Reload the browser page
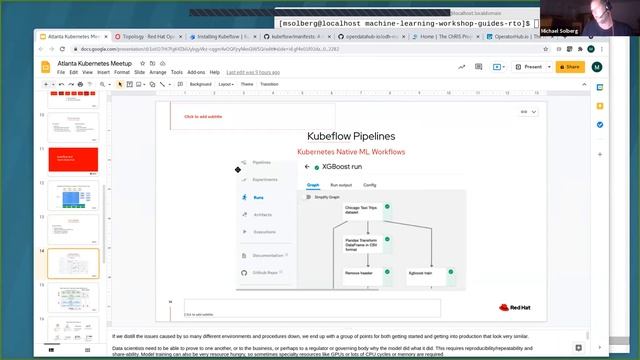 click(x=62, y=49)
